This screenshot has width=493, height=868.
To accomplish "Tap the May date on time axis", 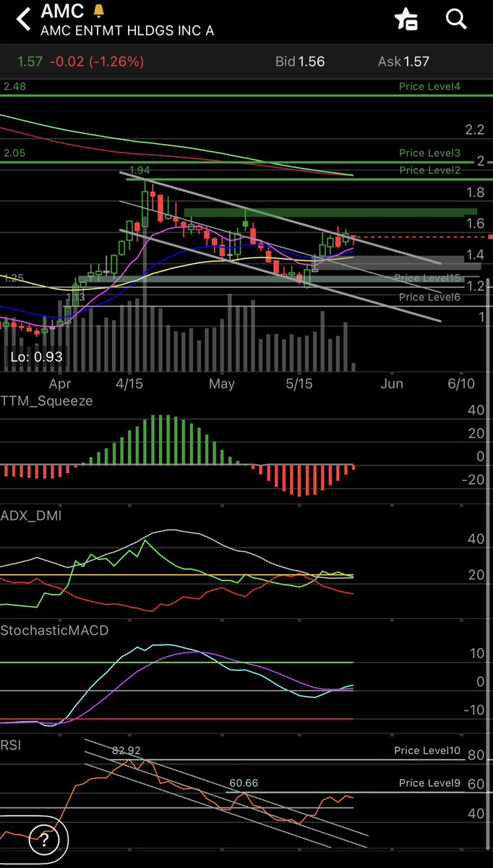I will (x=222, y=383).
